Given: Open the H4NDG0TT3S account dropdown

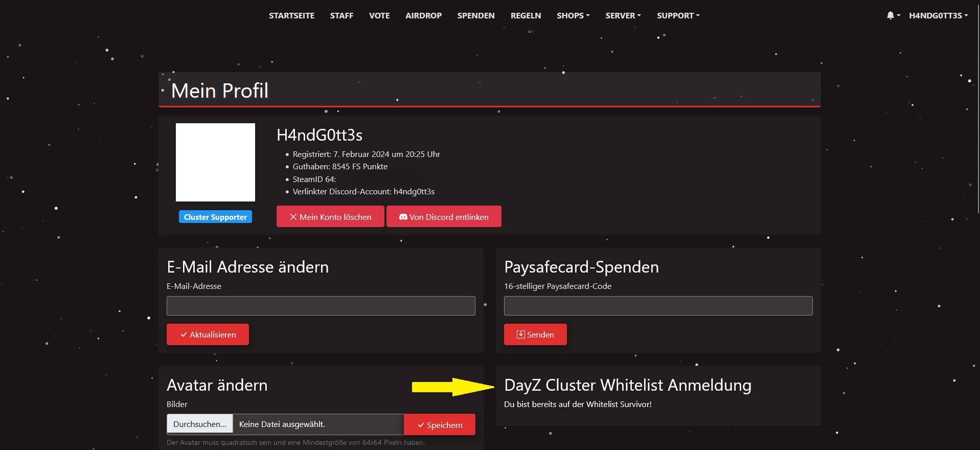Looking at the screenshot, I should [938, 15].
